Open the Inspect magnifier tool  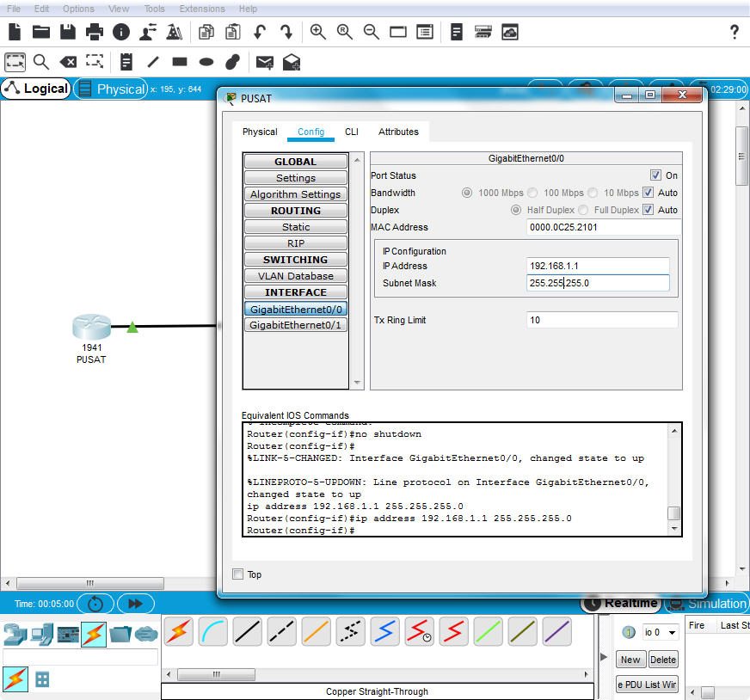click(x=40, y=62)
